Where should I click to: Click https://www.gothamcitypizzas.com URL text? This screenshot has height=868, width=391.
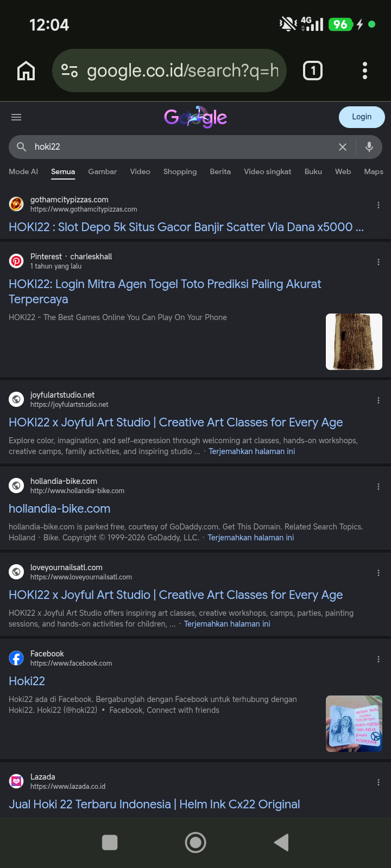point(84,209)
